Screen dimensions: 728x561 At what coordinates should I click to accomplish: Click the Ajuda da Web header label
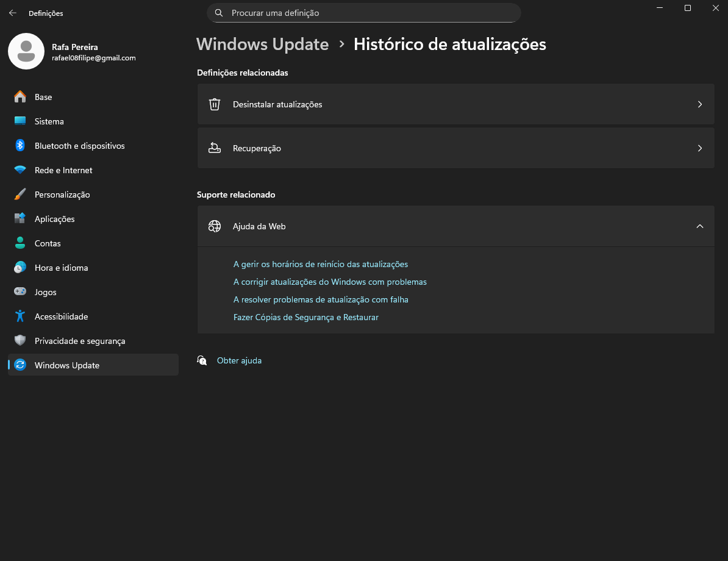point(259,226)
